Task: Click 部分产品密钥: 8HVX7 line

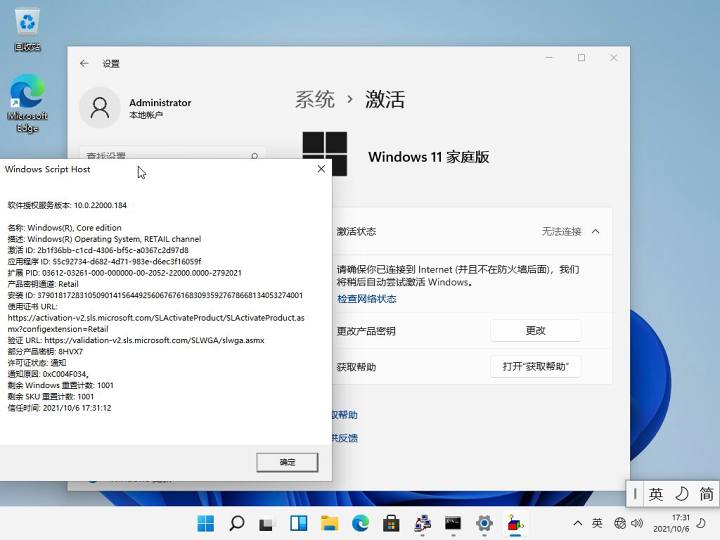Action: (45, 351)
